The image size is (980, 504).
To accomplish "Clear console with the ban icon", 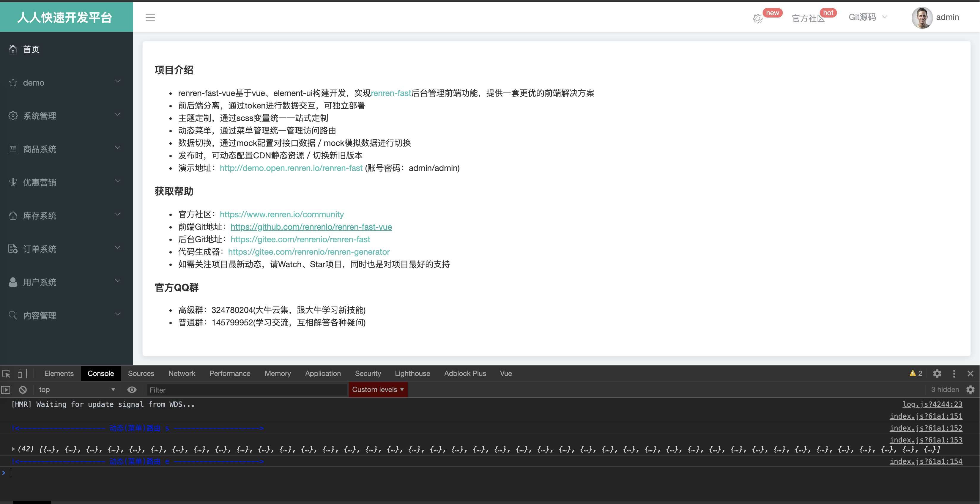I will [x=23, y=390].
